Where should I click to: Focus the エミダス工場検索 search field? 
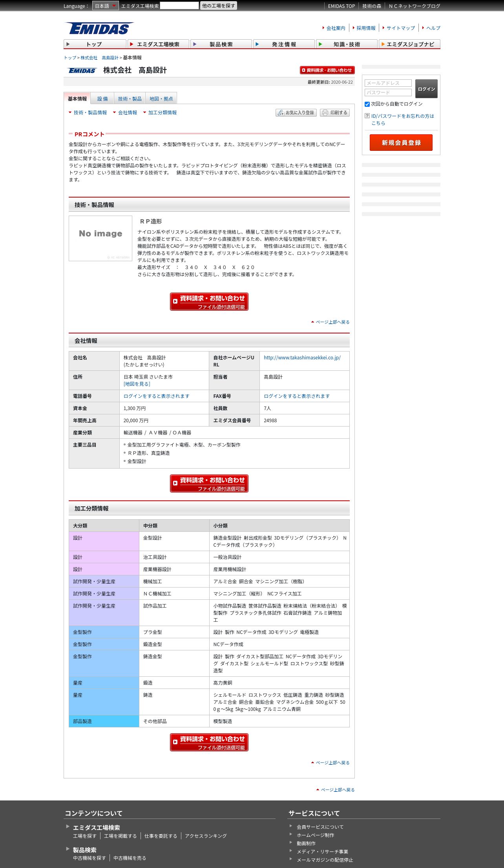pyautogui.click(x=179, y=5)
